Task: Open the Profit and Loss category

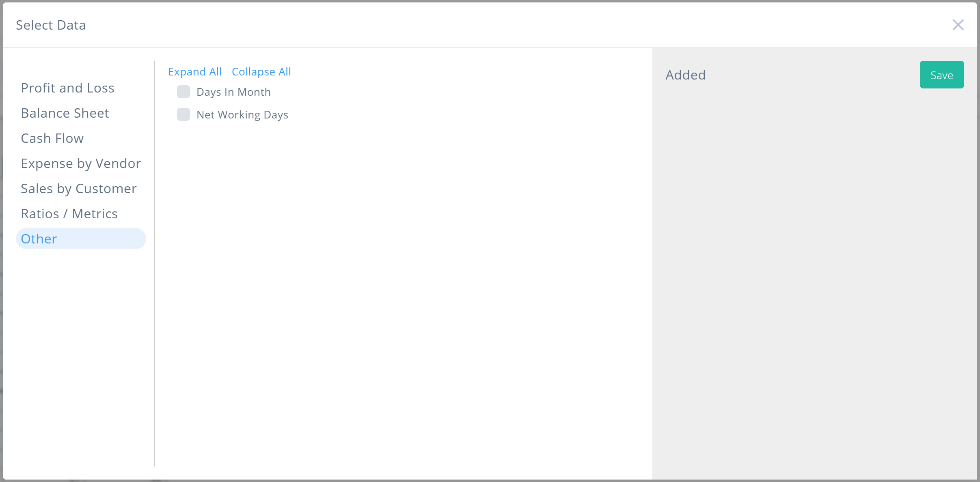Action: click(x=68, y=88)
